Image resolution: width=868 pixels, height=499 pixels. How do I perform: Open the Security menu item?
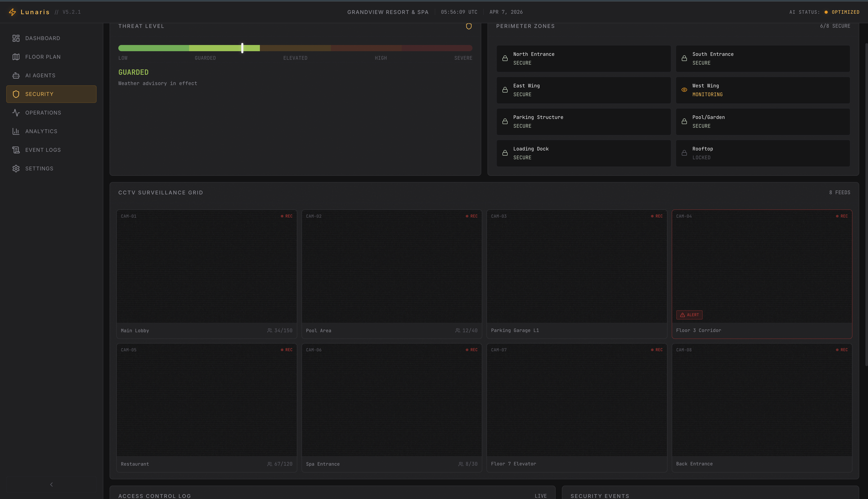51,94
